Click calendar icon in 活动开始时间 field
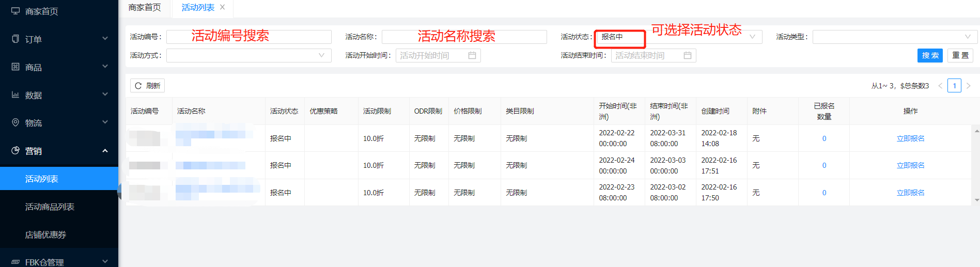This screenshot has width=980, height=267. pyautogui.click(x=472, y=55)
